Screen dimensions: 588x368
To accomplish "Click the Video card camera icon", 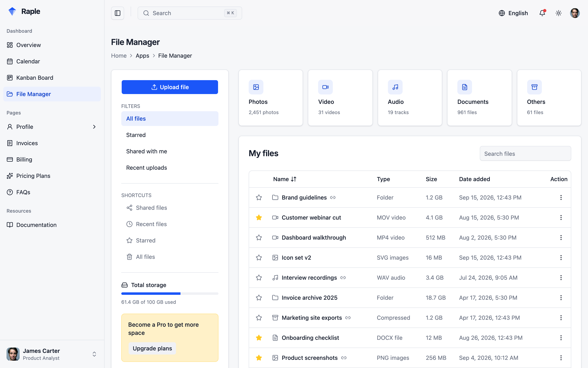I will [325, 87].
